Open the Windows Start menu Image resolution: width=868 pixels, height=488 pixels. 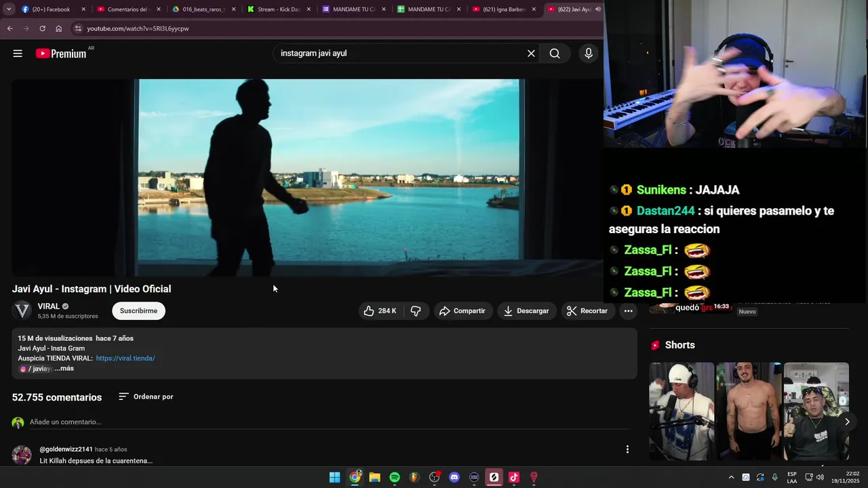334,477
